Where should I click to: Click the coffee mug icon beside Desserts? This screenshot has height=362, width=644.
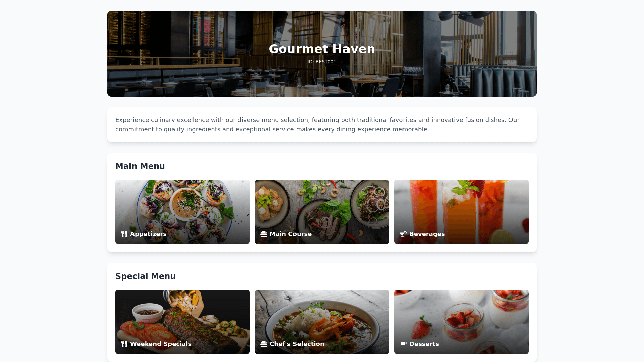pos(403,344)
